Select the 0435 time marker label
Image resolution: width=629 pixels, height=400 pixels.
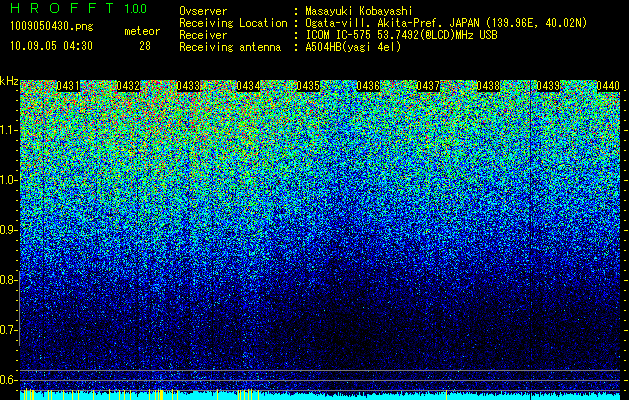point(308,86)
